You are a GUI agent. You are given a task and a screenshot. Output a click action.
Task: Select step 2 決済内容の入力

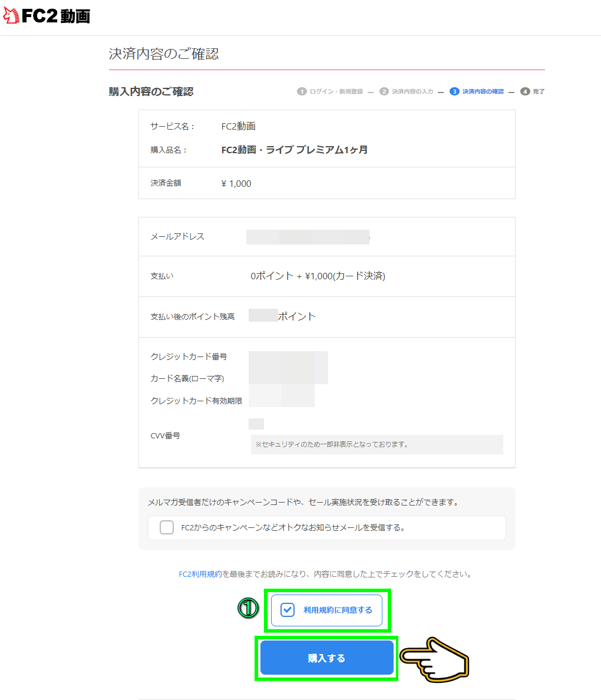click(x=407, y=91)
